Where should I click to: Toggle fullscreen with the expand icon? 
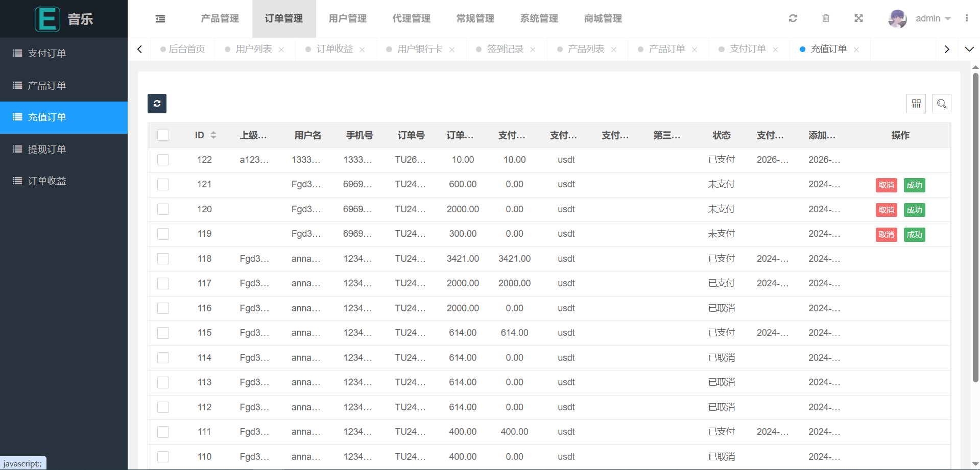[858, 18]
